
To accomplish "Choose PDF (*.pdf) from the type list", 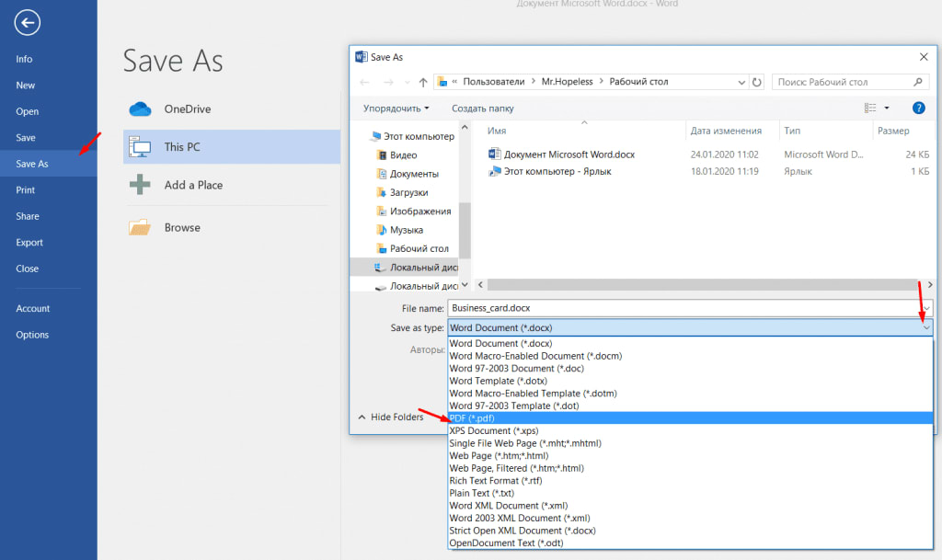I will (690, 418).
